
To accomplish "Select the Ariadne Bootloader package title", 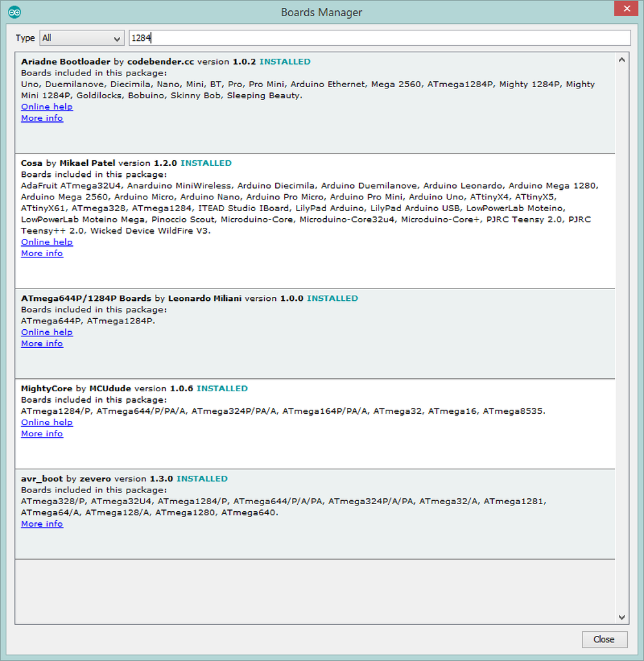I will point(65,61).
